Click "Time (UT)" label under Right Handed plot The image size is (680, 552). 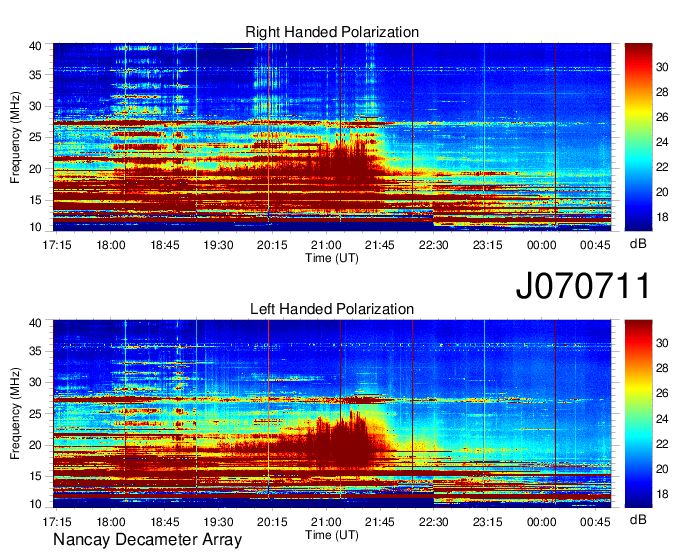332,258
